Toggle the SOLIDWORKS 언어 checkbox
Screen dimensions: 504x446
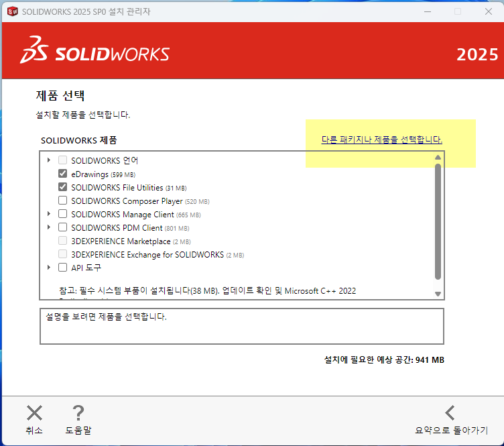click(x=63, y=160)
